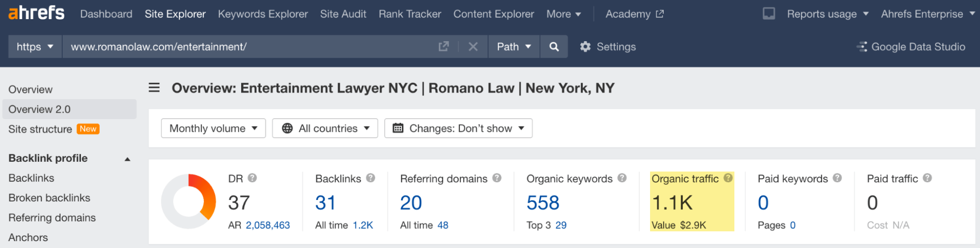Screen dimensions: 980x248
Task: Go to Dashboard
Action: point(106,14)
